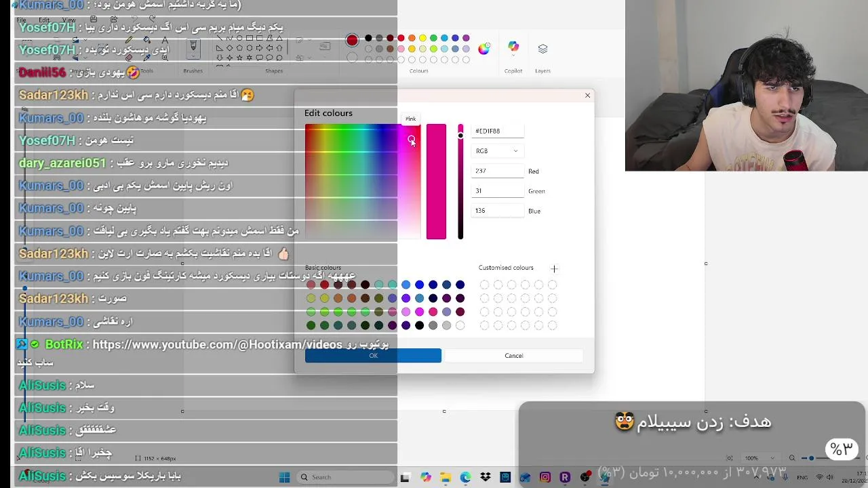Open Dropbox from the taskbar
The image size is (868, 488).
[x=486, y=478]
